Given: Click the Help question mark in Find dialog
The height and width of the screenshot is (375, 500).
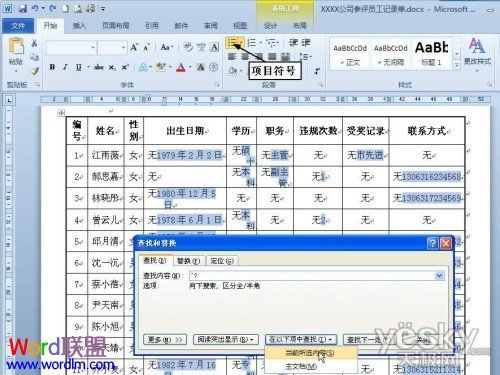Looking at the screenshot, I should (x=432, y=243).
